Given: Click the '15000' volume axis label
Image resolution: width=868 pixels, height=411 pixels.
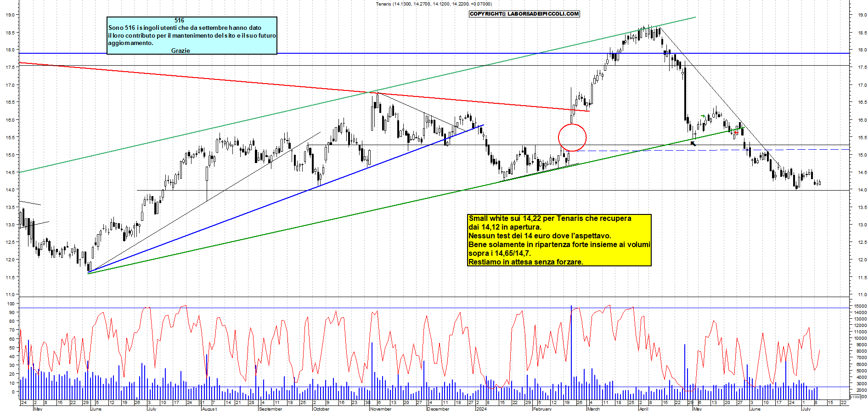Looking at the screenshot, I should 860,306.
